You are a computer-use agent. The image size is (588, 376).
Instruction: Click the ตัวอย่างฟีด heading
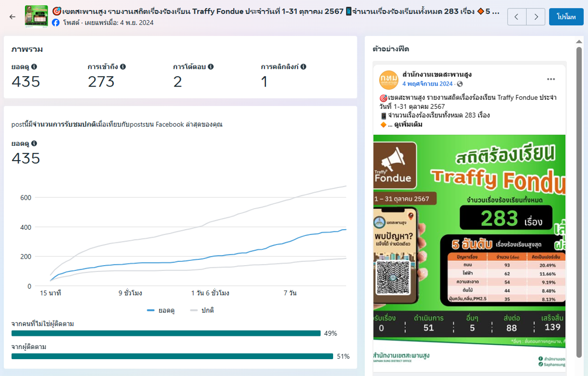coord(391,49)
